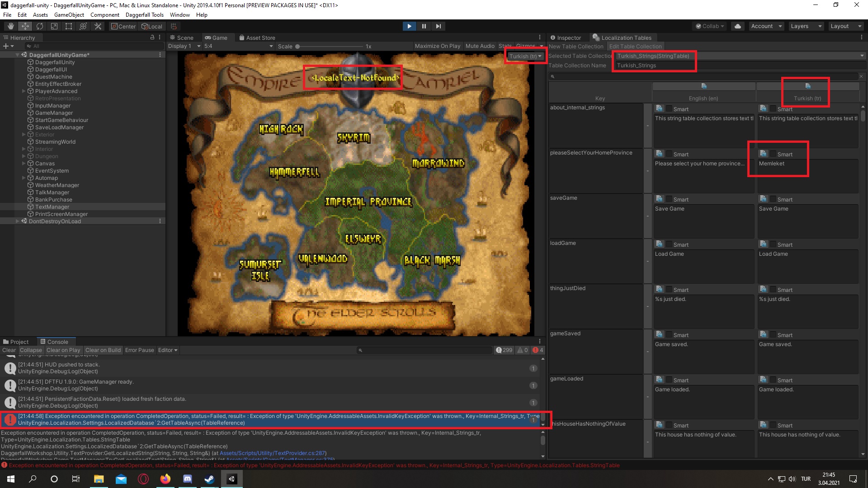Open the Turkish (tr) locale dropdown

click(x=525, y=56)
